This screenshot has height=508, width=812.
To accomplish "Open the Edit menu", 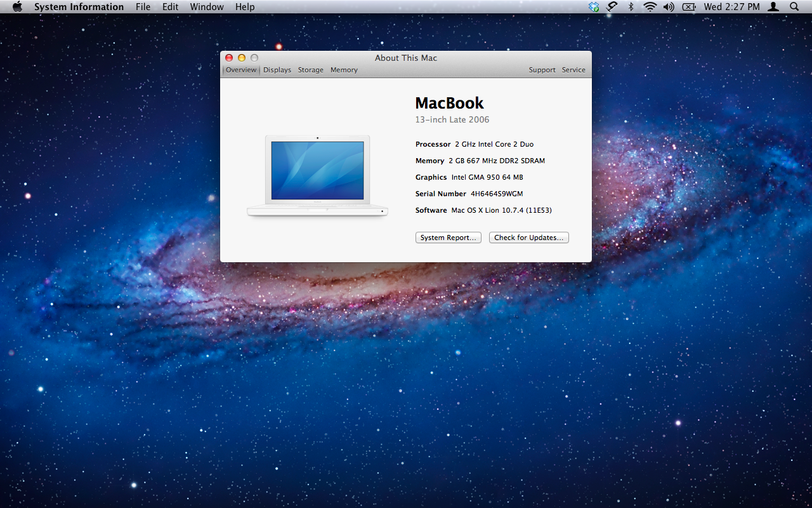I will pyautogui.click(x=170, y=7).
